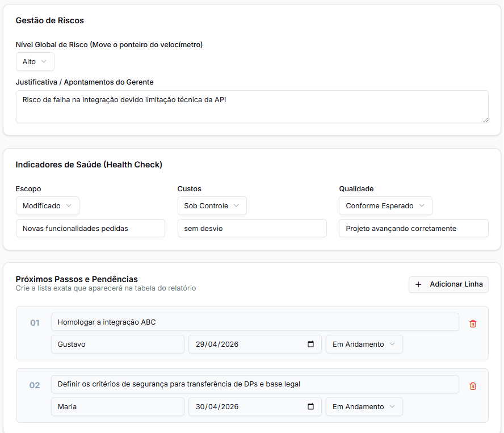Viewport: 504px width, 433px height.
Task: Click the 'Próximos Passos e Pendências' heading
Action: (x=77, y=279)
